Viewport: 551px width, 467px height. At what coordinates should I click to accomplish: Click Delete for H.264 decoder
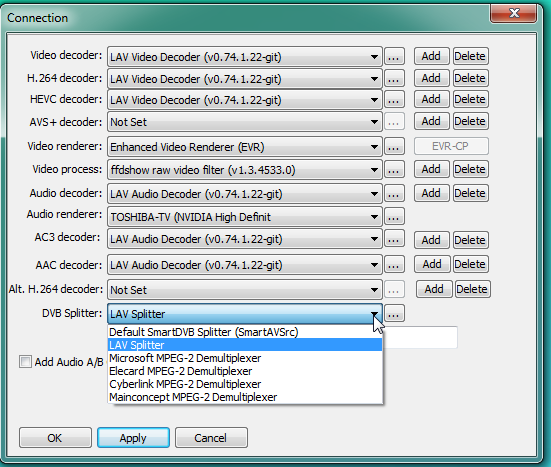click(471, 78)
